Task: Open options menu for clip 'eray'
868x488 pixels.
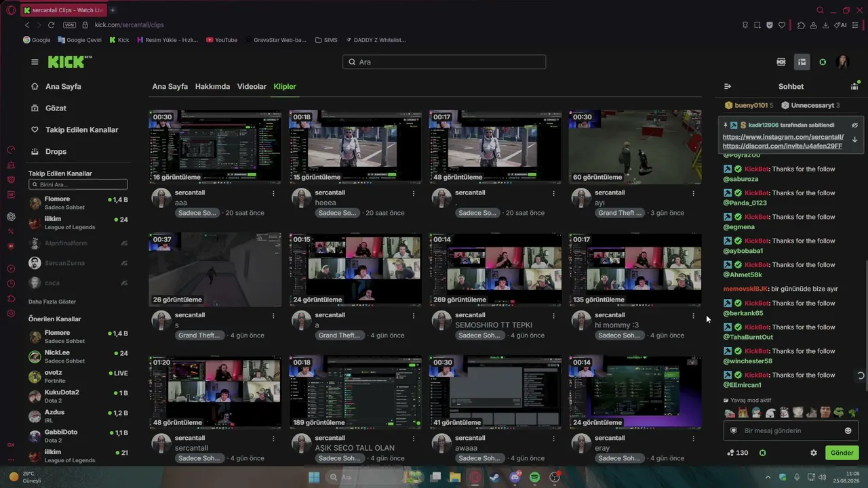Action: pos(693,439)
